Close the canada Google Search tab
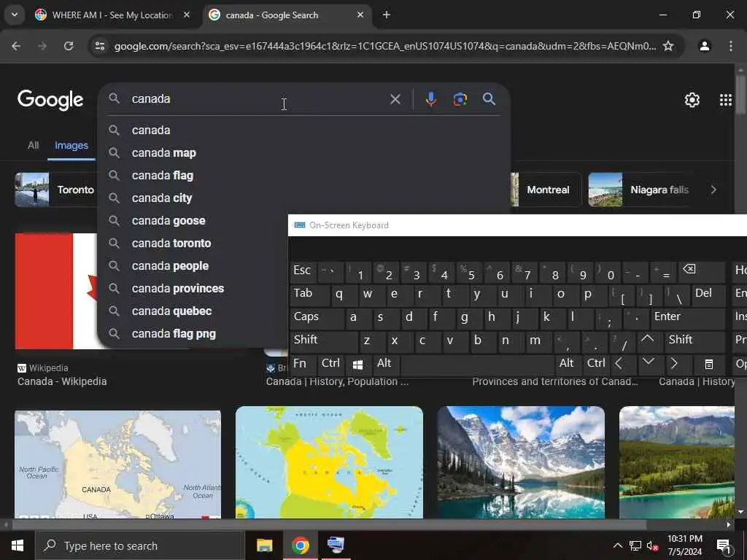This screenshot has height=560, width=747. click(360, 15)
